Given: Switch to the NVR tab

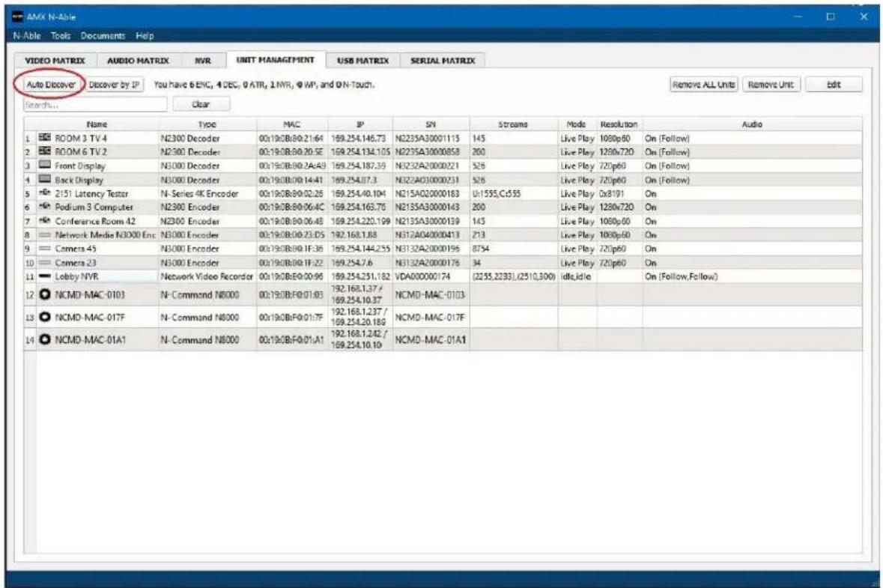Looking at the screenshot, I should [x=203, y=60].
